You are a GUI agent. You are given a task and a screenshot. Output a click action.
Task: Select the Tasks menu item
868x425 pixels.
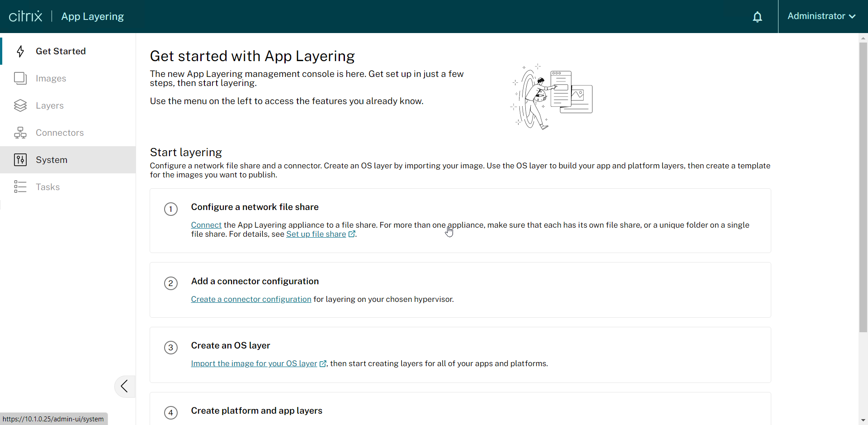point(47,187)
